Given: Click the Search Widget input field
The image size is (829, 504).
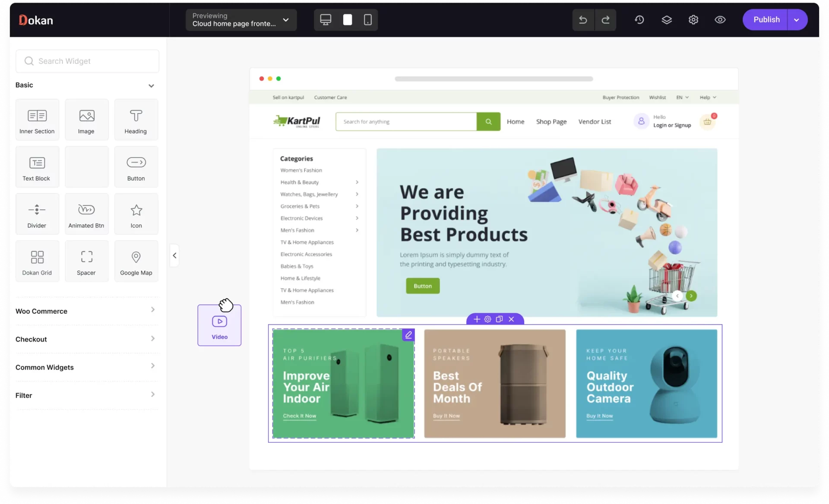Looking at the screenshot, I should click(x=87, y=61).
